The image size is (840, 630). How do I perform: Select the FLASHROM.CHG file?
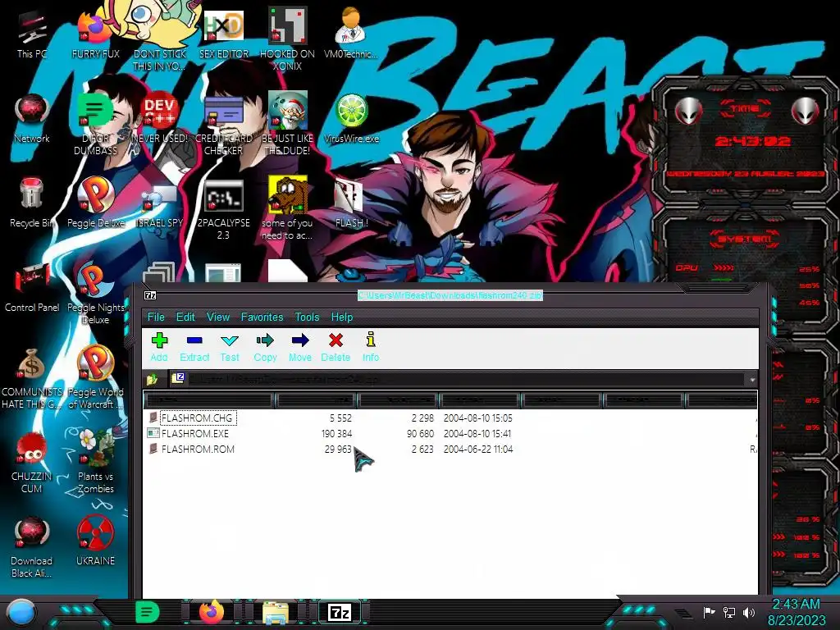pos(197,418)
